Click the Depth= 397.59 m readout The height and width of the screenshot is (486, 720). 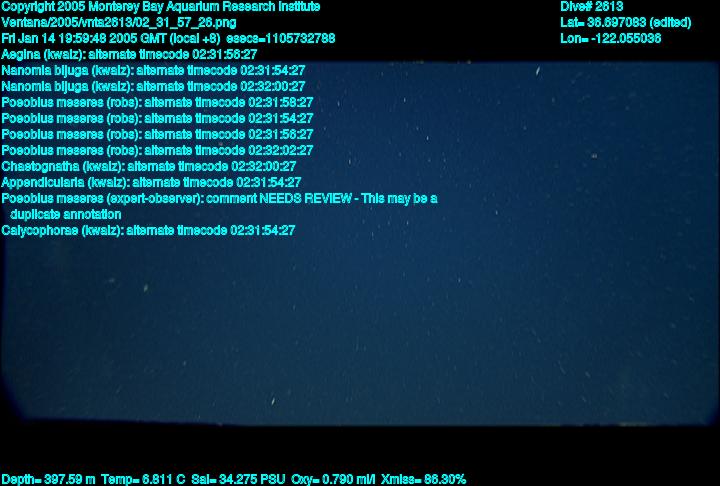[x=48, y=480]
